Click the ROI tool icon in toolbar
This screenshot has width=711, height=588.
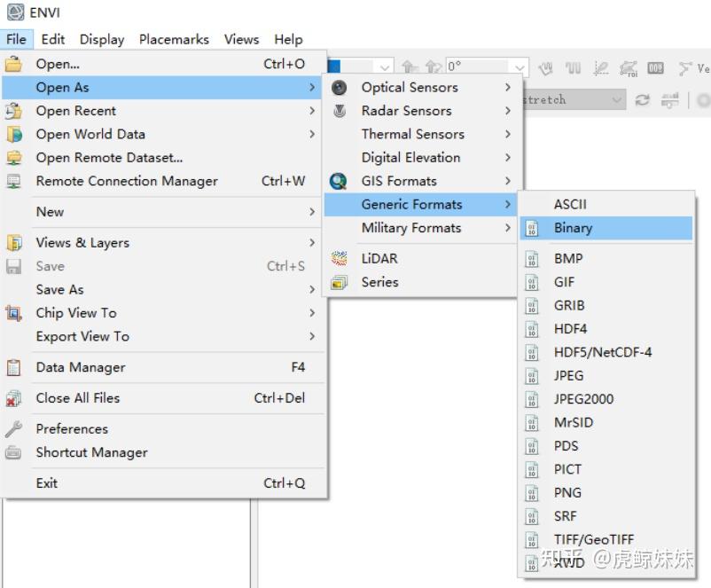point(629,68)
